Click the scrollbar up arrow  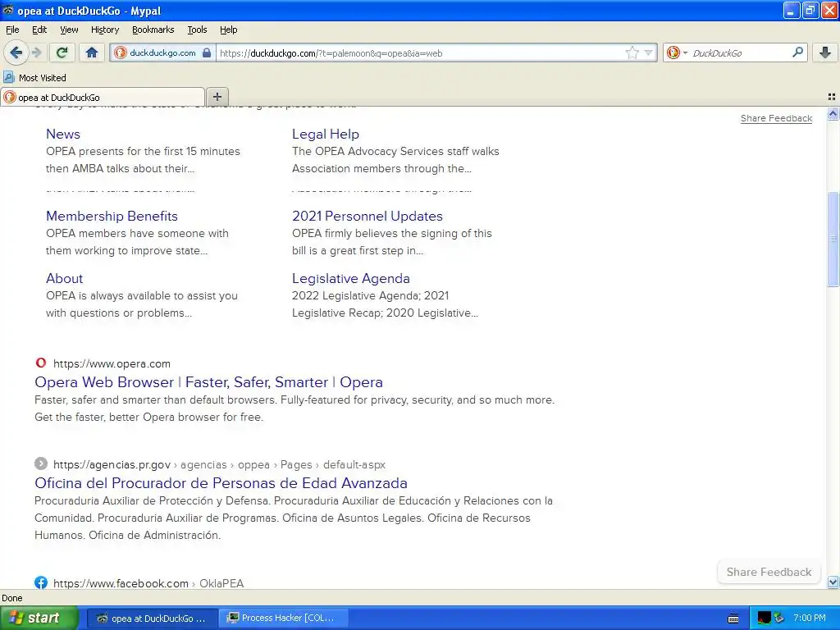pos(833,113)
